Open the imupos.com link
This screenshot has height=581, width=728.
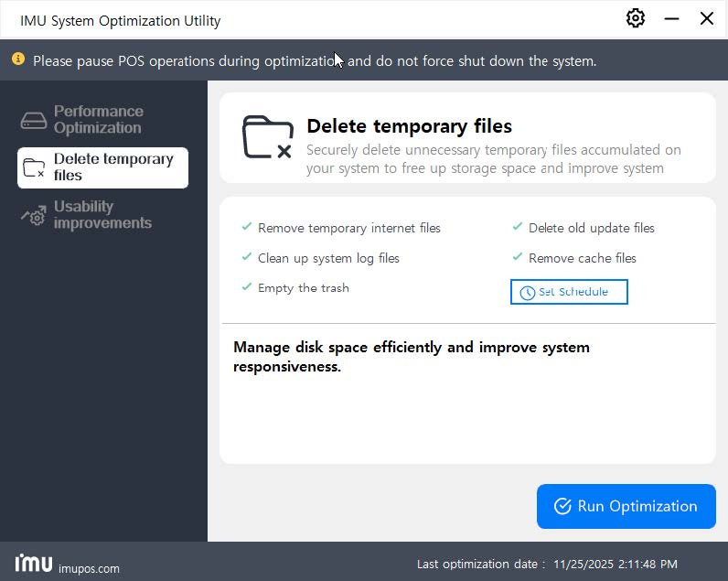pyautogui.click(x=89, y=568)
